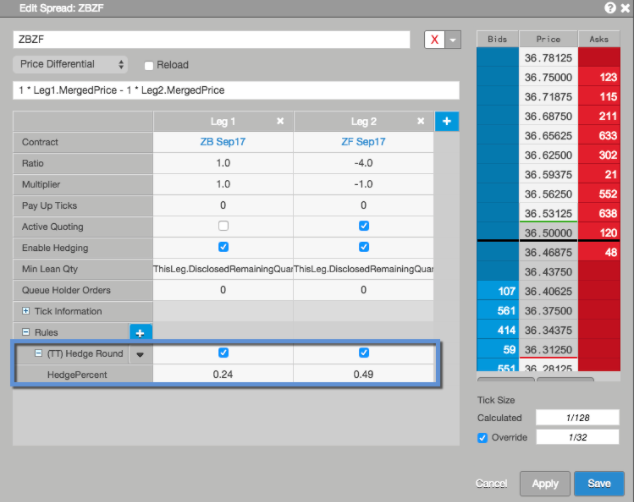Click the Override tick size 1/32 field
The height and width of the screenshot is (502, 635).
[577, 437]
